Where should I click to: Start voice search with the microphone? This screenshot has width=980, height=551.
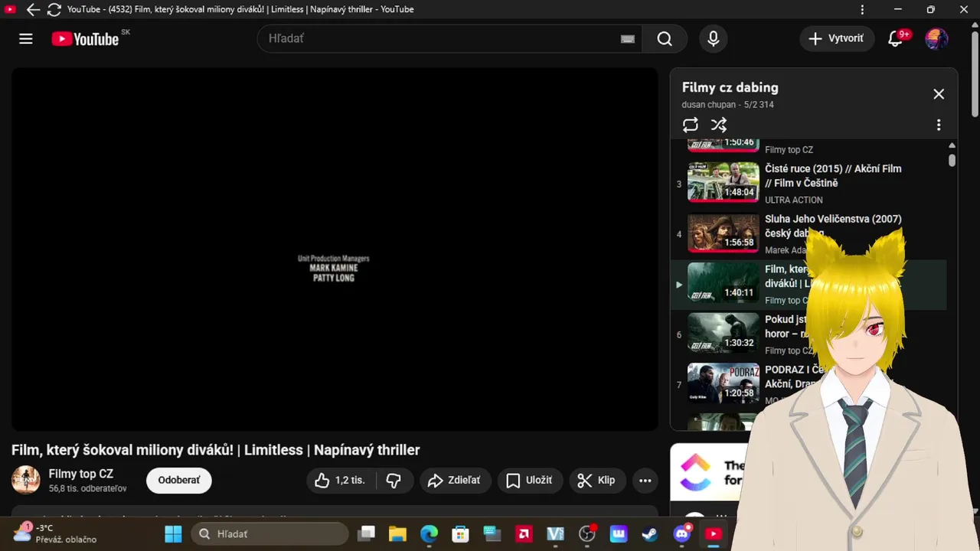(x=714, y=39)
